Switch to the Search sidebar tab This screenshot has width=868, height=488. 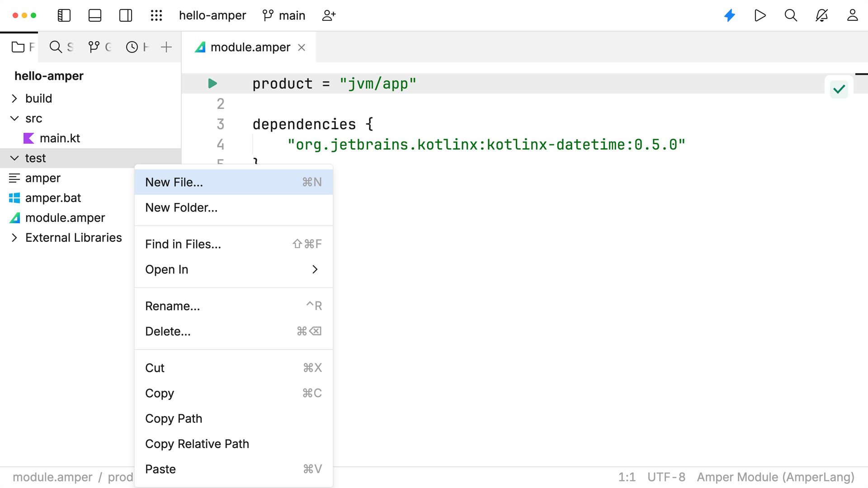click(x=61, y=47)
